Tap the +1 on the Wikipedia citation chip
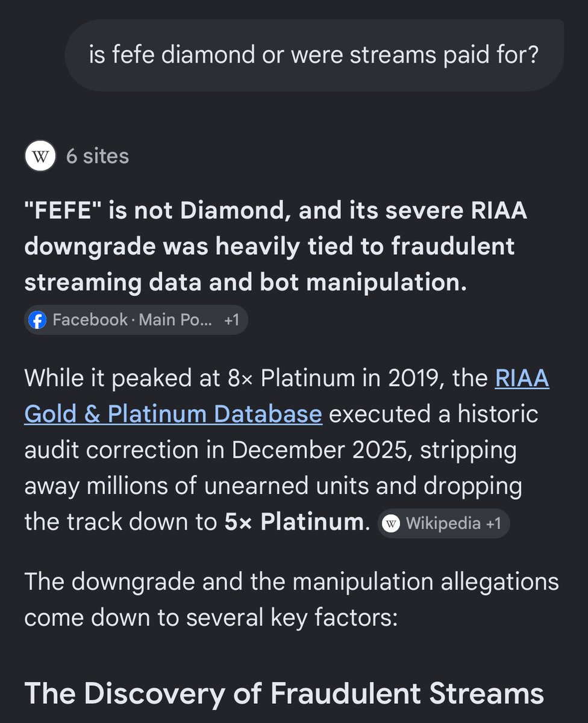The height and width of the screenshot is (723, 588). coord(494,524)
